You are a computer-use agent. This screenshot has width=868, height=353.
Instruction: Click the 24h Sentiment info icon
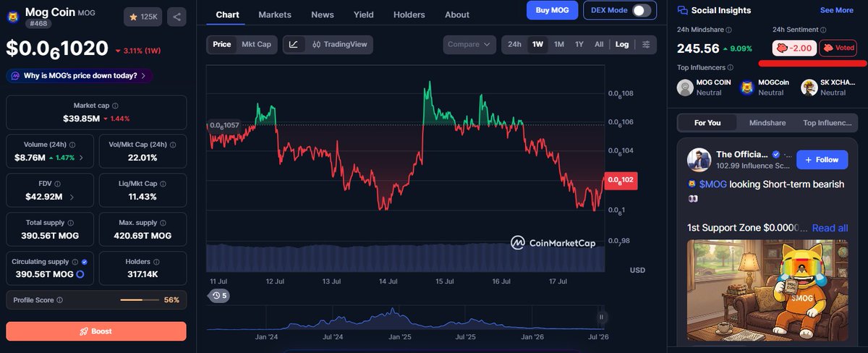(x=822, y=30)
